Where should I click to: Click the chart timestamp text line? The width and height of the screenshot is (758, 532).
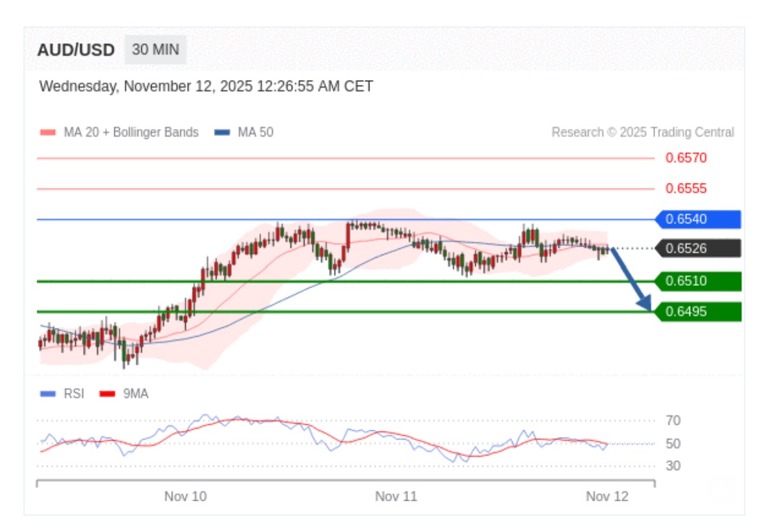point(206,87)
